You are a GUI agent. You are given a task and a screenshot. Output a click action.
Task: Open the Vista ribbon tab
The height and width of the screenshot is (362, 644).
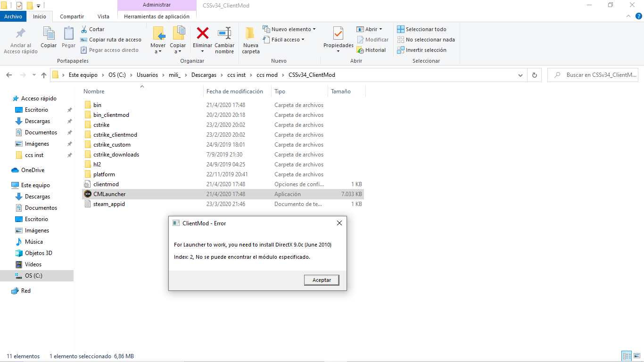point(103,16)
